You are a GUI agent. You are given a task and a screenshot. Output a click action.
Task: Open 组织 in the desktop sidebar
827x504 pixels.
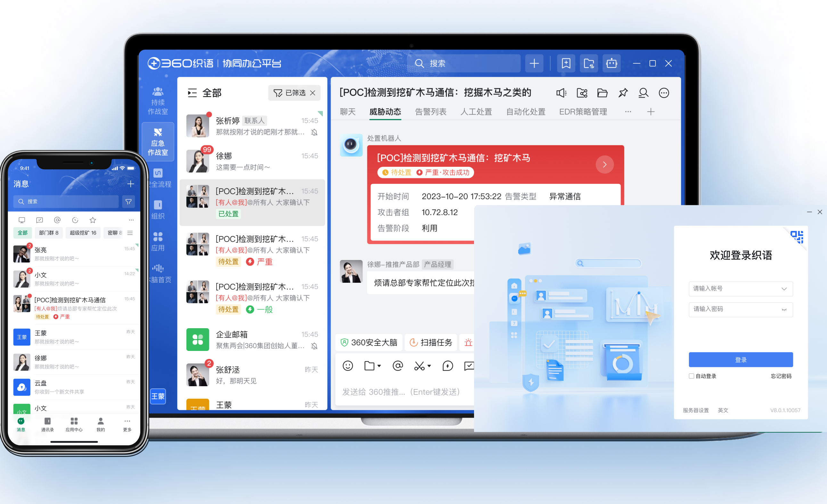[x=158, y=210]
